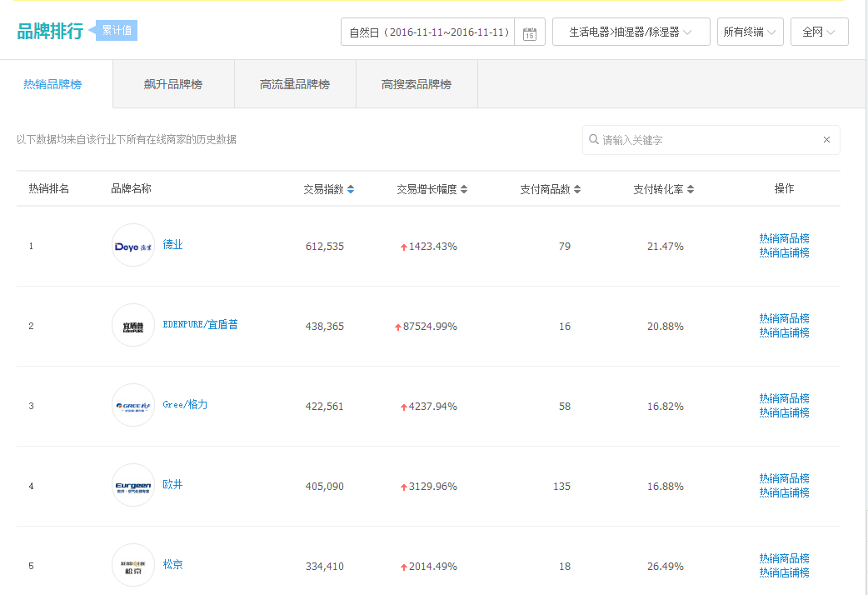Click the 松京 brand logo

coord(133,566)
